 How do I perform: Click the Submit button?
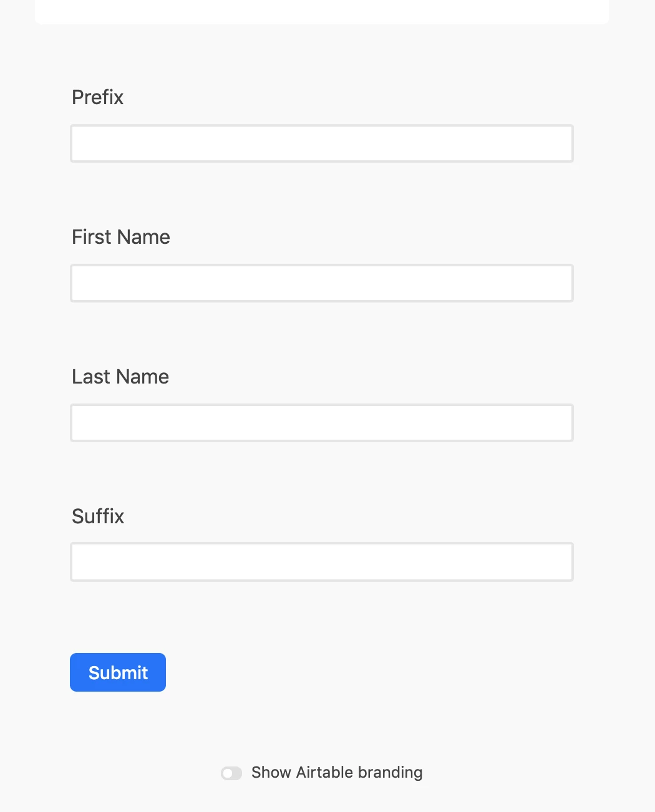[x=118, y=672]
